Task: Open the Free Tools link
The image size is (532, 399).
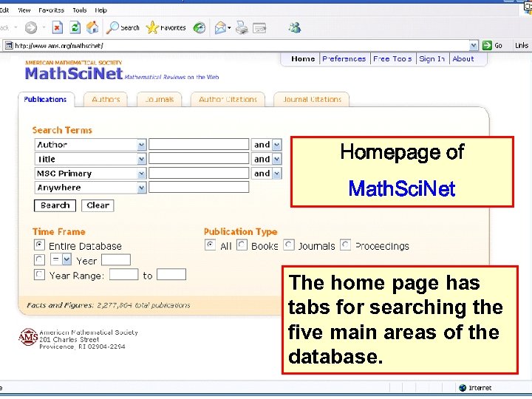Action: click(392, 58)
